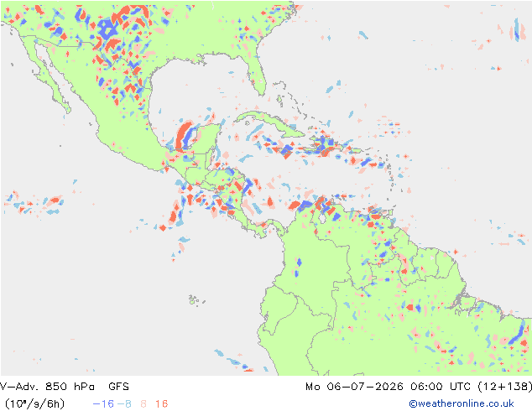Click the 'Mo 06-07-2026' date text

coord(354,386)
